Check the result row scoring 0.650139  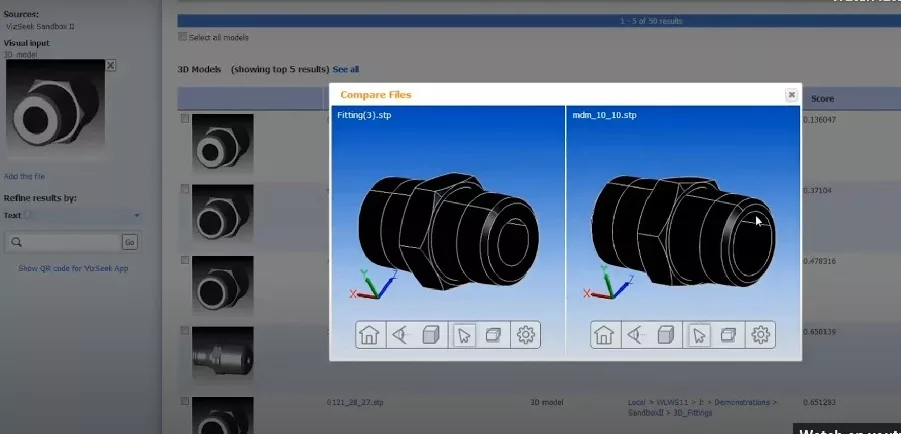pyautogui.click(x=185, y=331)
